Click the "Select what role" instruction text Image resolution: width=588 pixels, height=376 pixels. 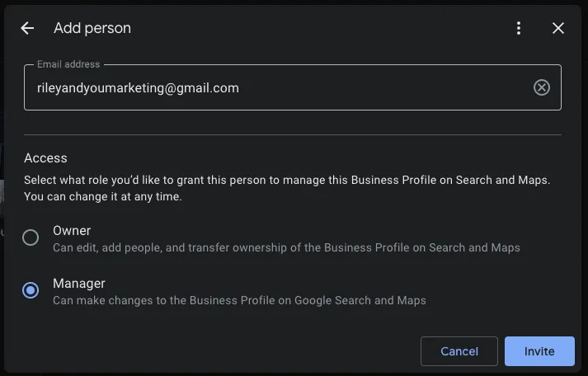(286, 180)
